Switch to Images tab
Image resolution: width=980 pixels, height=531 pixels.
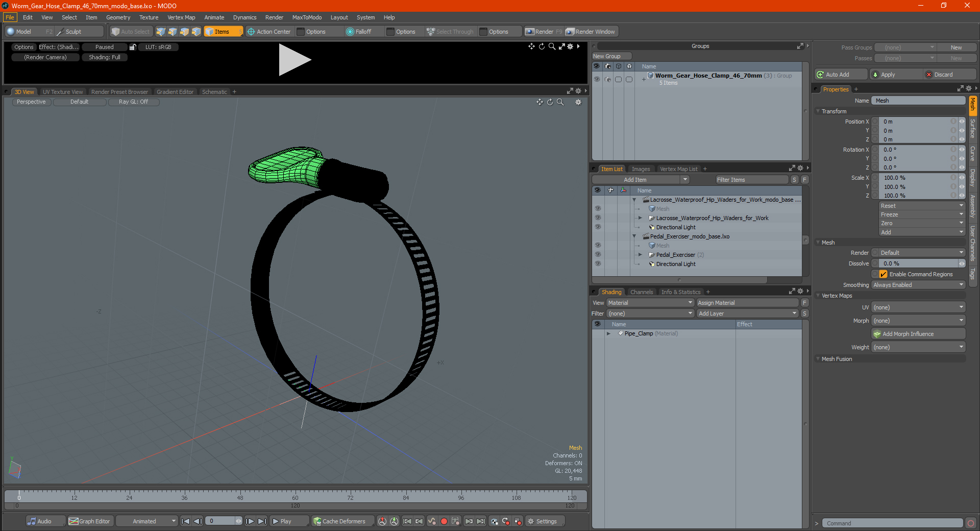coord(641,169)
